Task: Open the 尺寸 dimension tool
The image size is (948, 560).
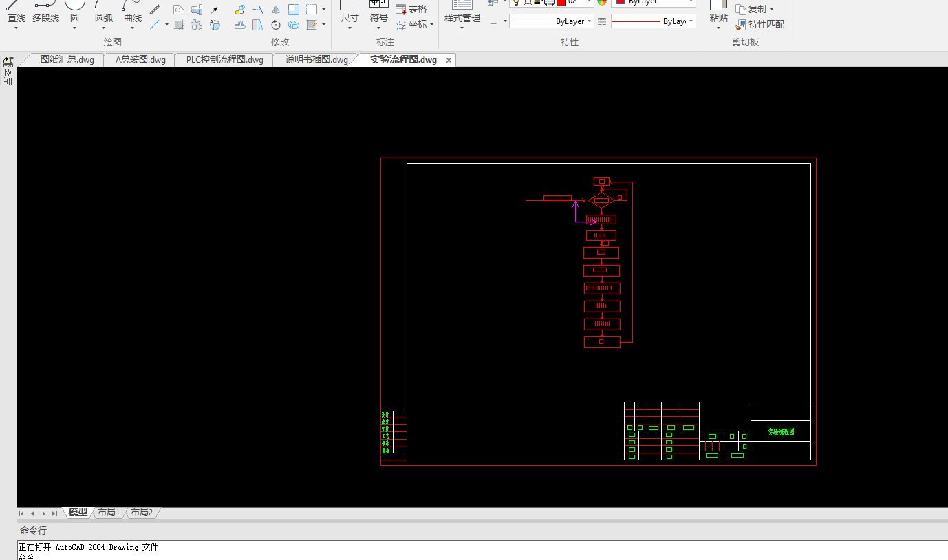Action: click(350, 12)
